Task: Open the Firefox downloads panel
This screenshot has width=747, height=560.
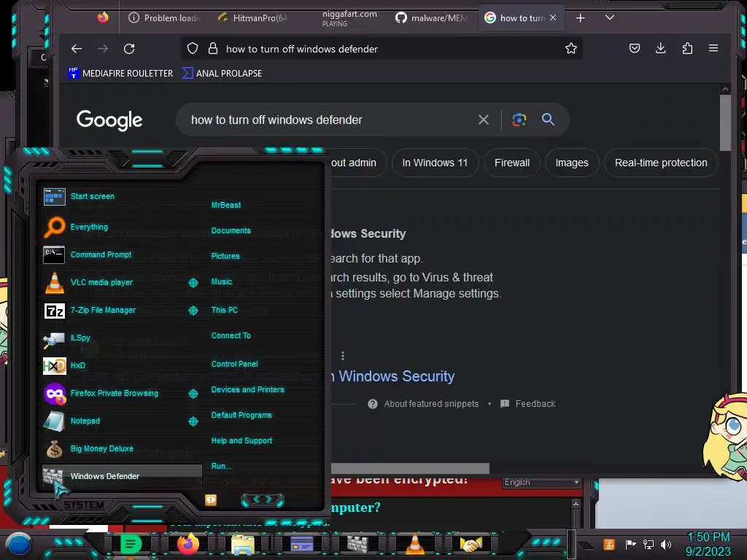Action: point(660,48)
